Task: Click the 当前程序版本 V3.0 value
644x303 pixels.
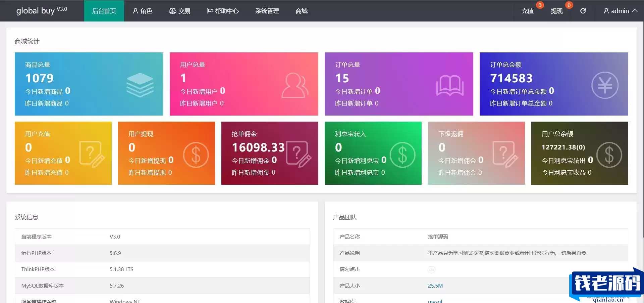Action: pos(115,236)
